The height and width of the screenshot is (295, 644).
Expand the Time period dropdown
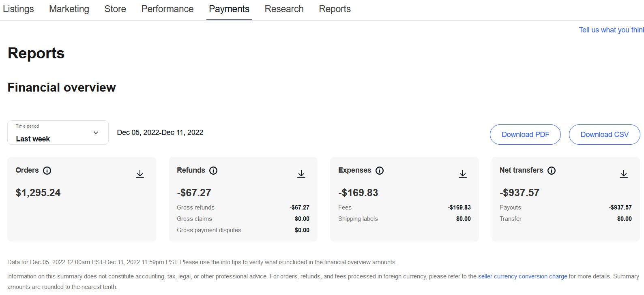(x=58, y=133)
